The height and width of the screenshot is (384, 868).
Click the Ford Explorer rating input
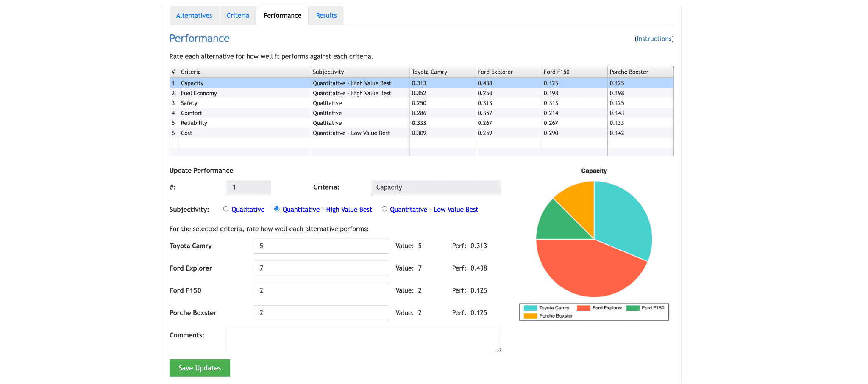tap(321, 268)
